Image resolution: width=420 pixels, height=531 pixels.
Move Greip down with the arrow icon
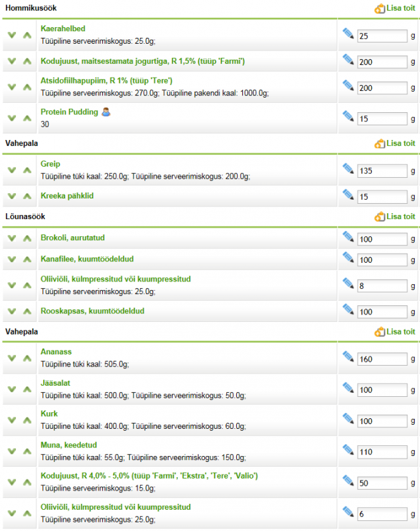(11, 170)
